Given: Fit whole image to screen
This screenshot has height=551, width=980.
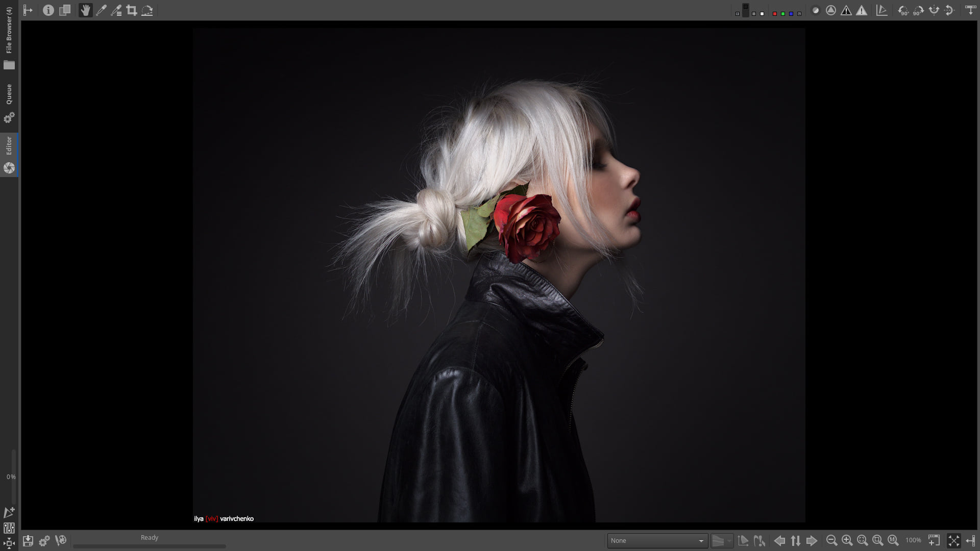Looking at the screenshot, I should point(863,540).
